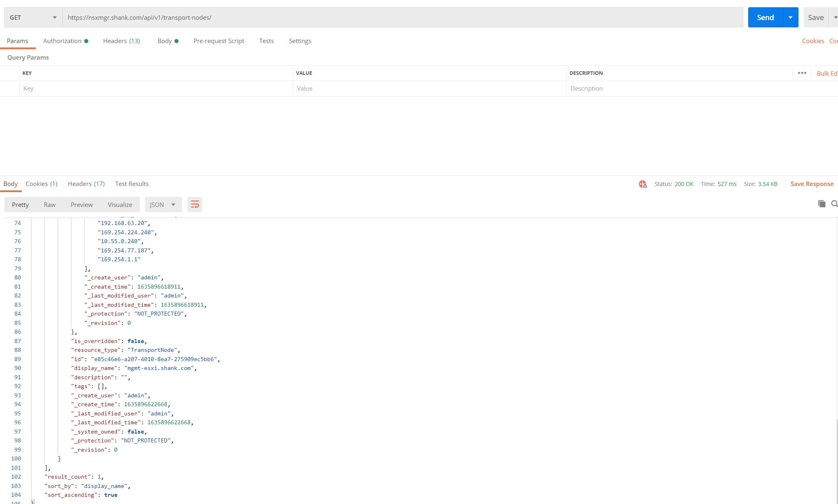Click the "is_overridden" key in the response
Screen dimensions: 838x504
(x=96, y=341)
